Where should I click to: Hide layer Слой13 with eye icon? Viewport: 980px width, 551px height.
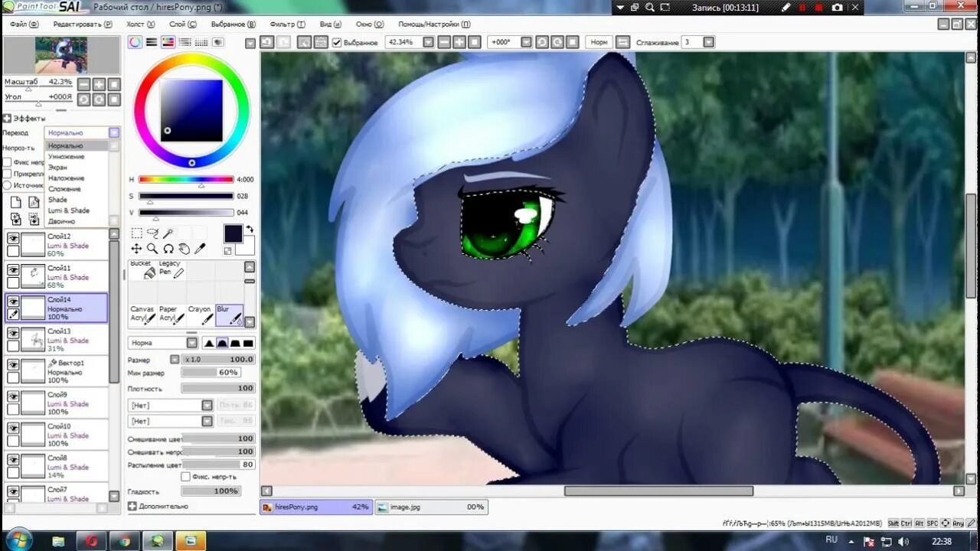pos(13,334)
